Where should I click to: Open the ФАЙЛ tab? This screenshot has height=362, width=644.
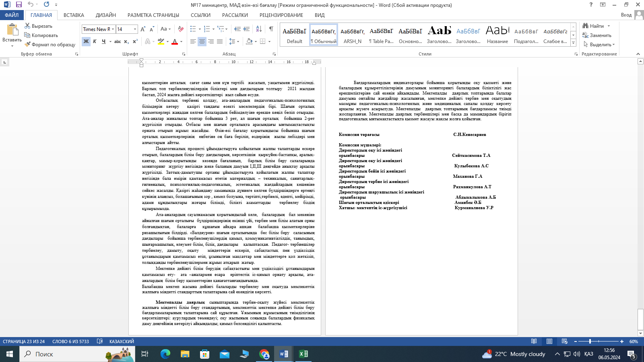(x=12, y=15)
